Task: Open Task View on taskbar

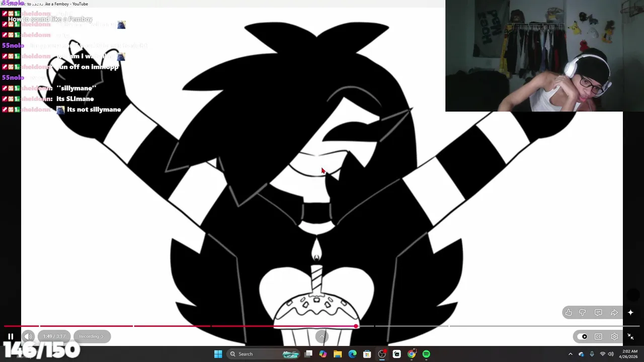Action: click(x=308, y=354)
